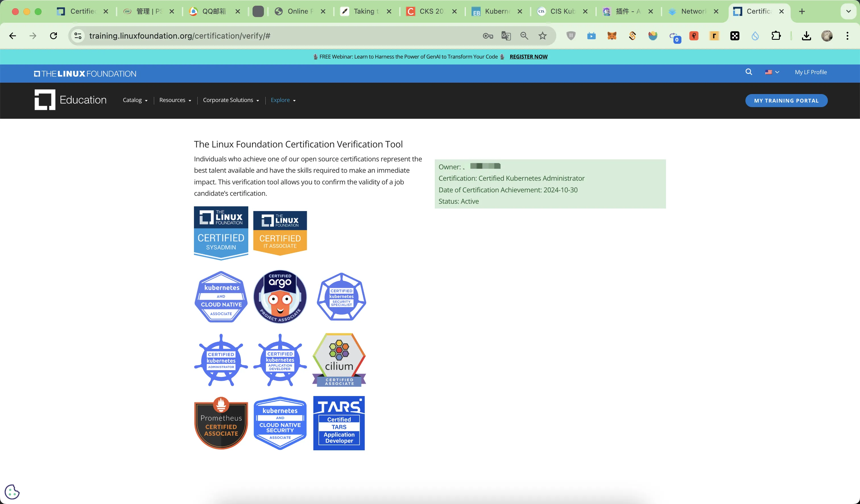Click the Certified TARS Application Developer badge

[339, 423]
